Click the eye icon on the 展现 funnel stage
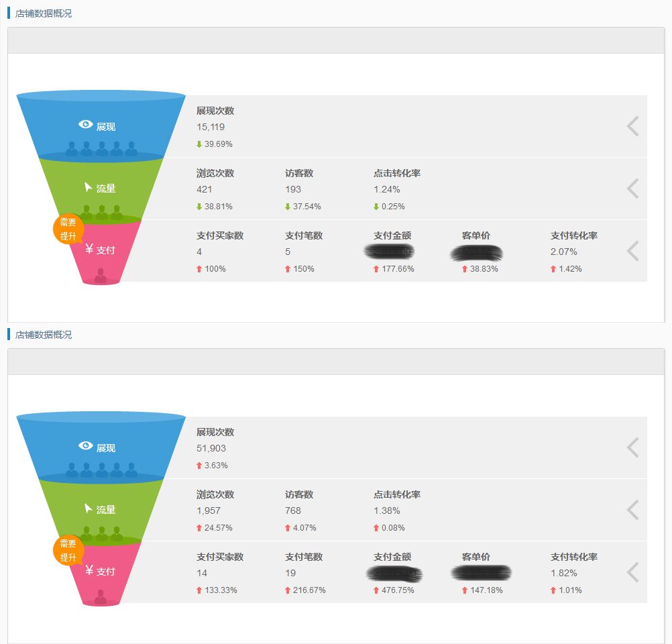Screen dimensions: 672x644 85,124
